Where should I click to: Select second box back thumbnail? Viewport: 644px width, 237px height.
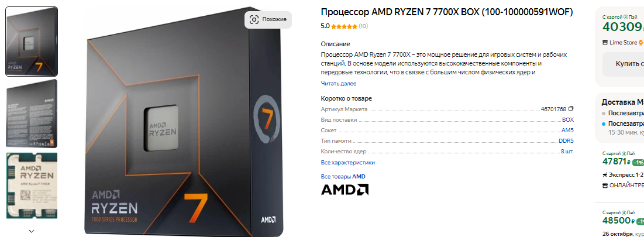coord(32,113)
